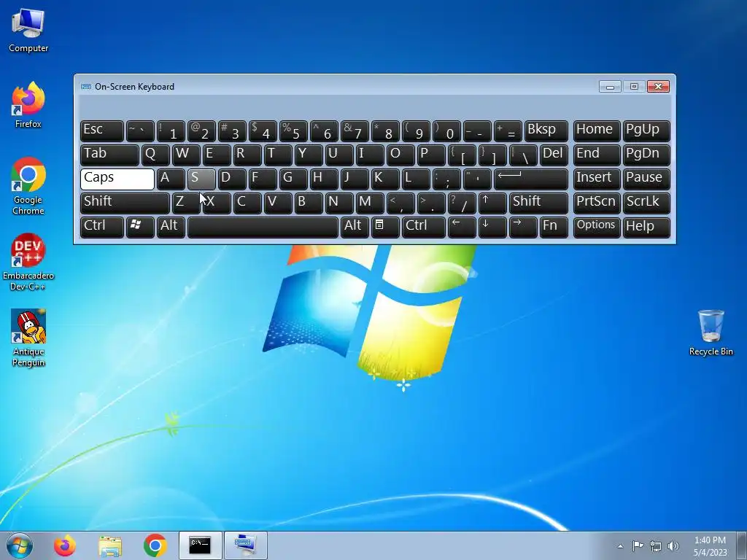This screenshot has width=747, height=560.
Task: Click the End key
Action: pos(597,155)
